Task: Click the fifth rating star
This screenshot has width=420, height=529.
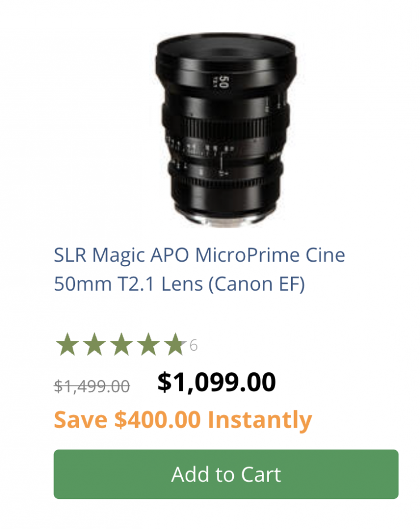Action: [x=175, y=345]
